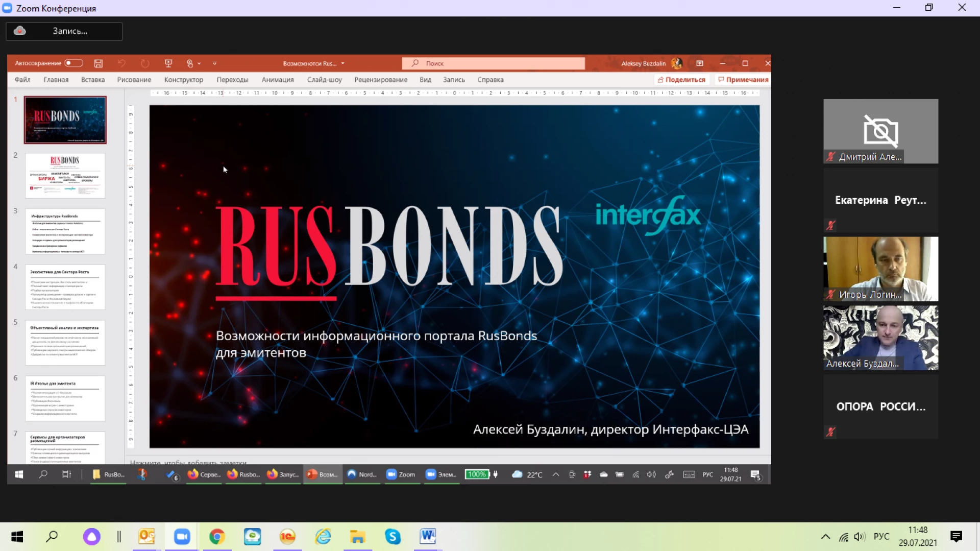Viewport: 980px width, 551px height.
Task: Select the Переходы ribbon tab
Action: pos(232,80)
